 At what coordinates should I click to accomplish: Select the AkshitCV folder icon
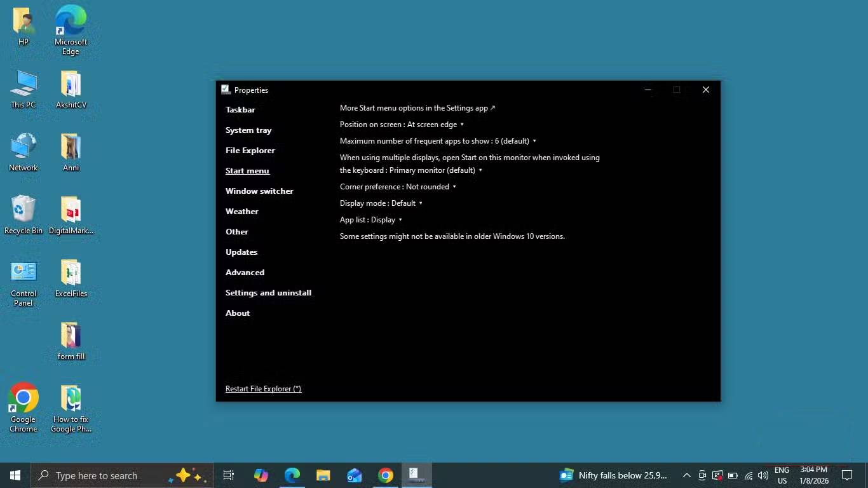coord(71,90)
